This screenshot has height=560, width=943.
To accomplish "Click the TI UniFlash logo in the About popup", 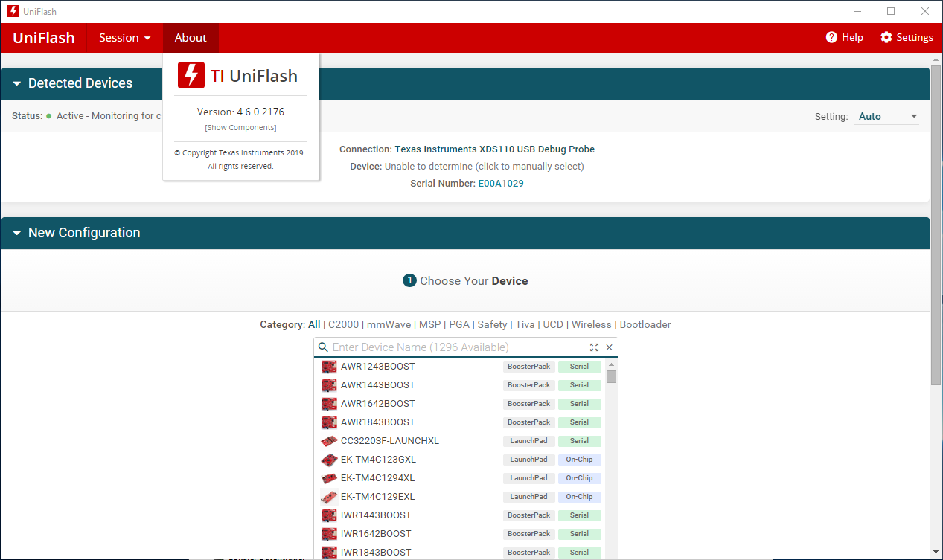I will [x=191, y=74].
